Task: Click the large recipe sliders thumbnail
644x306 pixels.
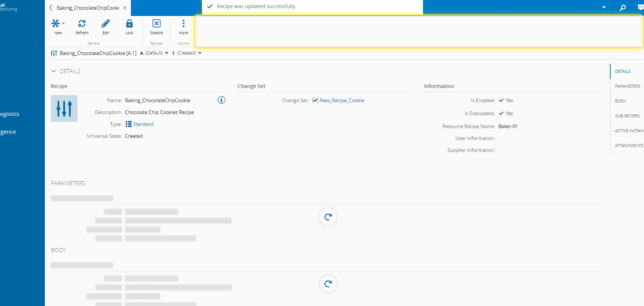Action: point(64,108)
